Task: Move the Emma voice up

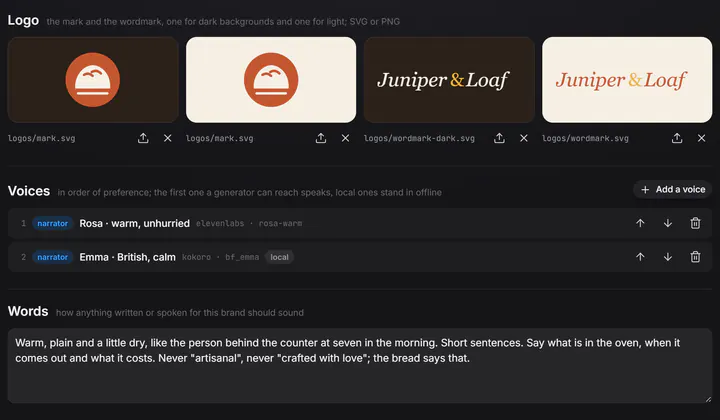Action: [x=640, y=257]
